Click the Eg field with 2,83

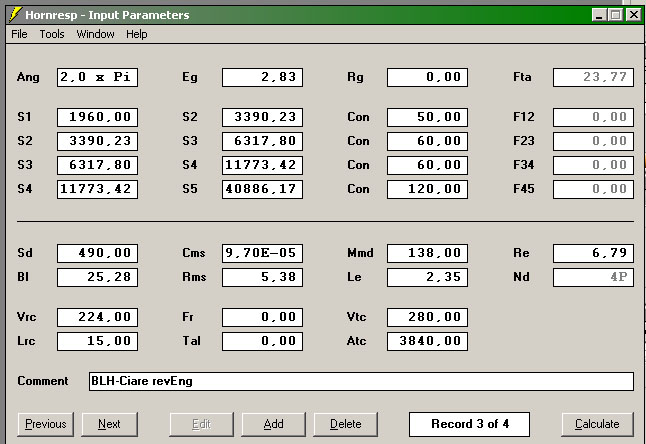tap(262, 77)
